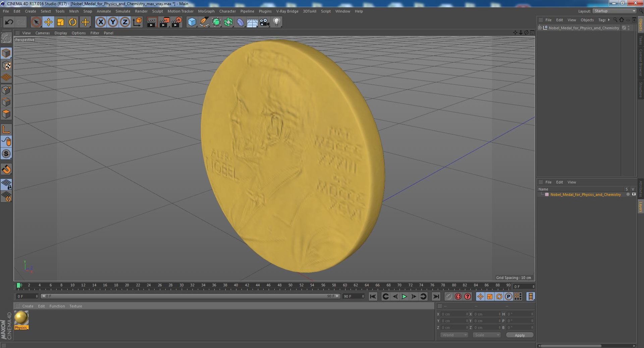
Task: Select the Rotate tool
Action: (x=72, y=22)
